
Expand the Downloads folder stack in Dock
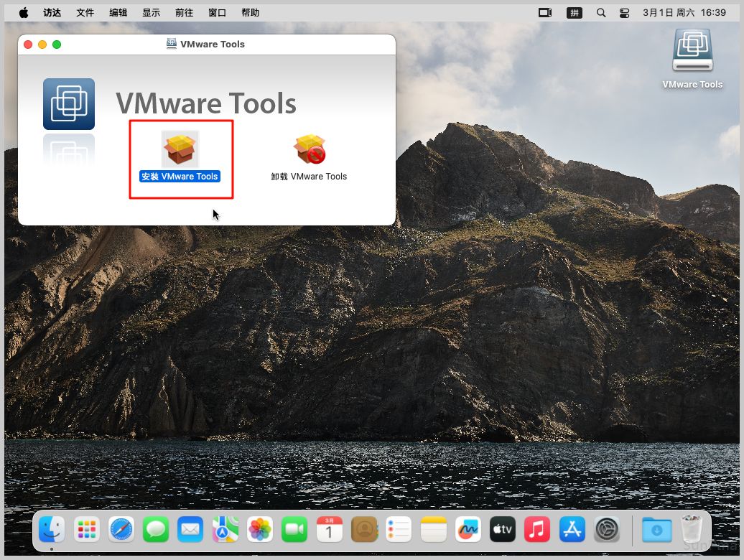[656, 531]
